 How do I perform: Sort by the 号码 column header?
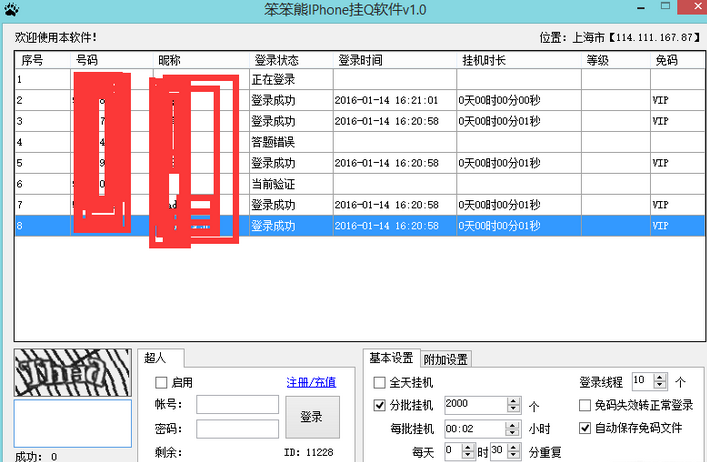click(112, 60)
